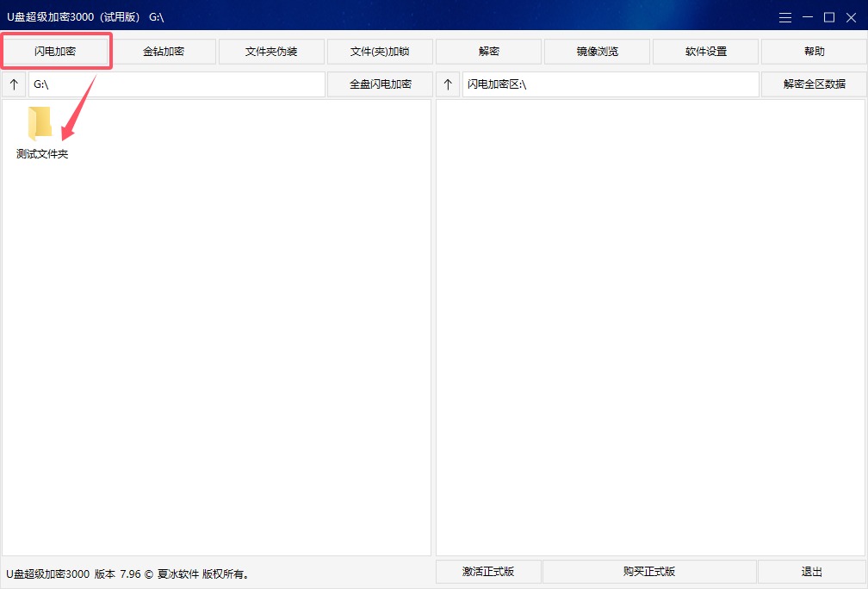868x589 pixels.
Task: Open 文件夹伪装 folder disguise function
Action: (271, 52)
